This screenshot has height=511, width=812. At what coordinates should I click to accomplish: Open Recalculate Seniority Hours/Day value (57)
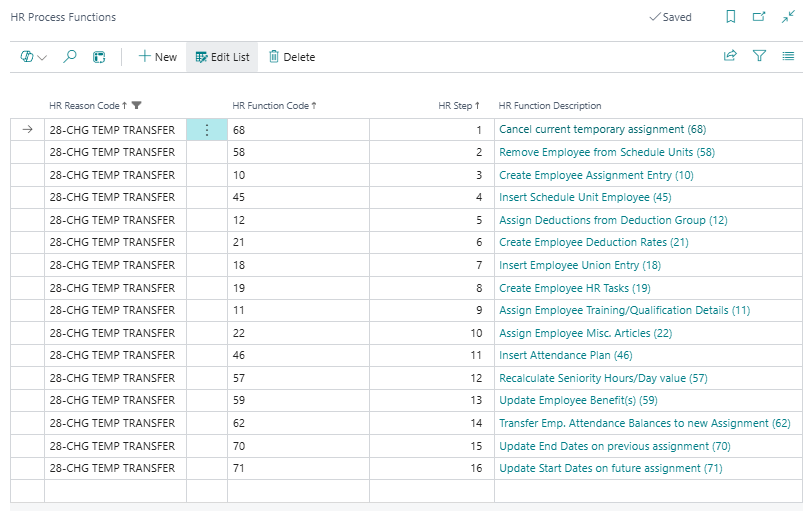603,378
